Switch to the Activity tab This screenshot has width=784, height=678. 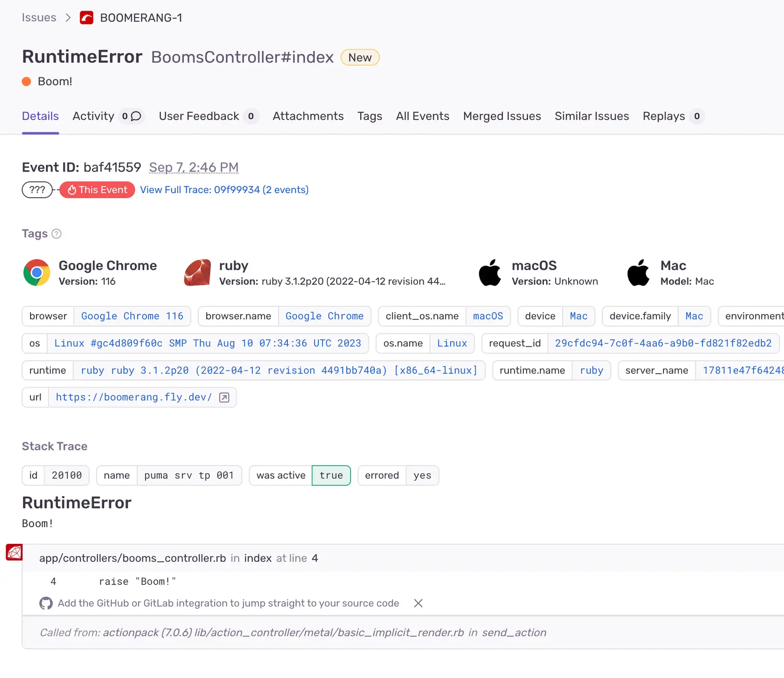[x=93, y=116]
